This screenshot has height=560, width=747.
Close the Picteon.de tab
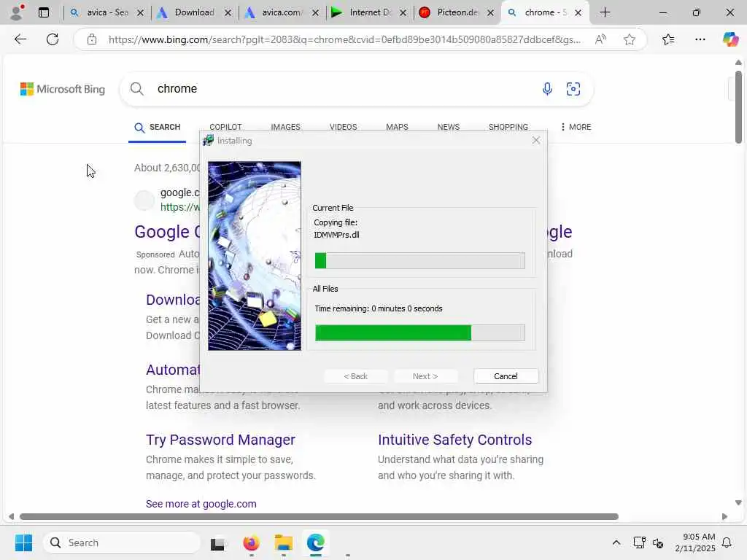click(490, 13)
